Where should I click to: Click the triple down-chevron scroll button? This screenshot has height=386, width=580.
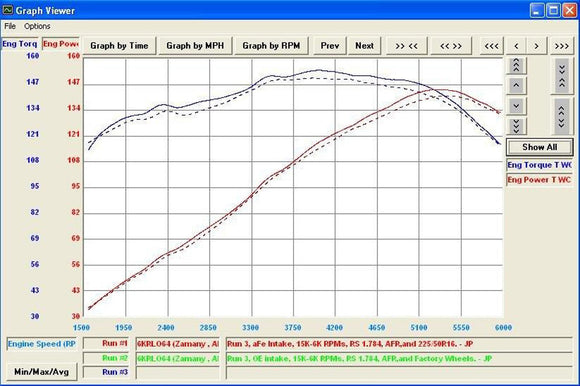pyautogui.click(x=516, y=126)
